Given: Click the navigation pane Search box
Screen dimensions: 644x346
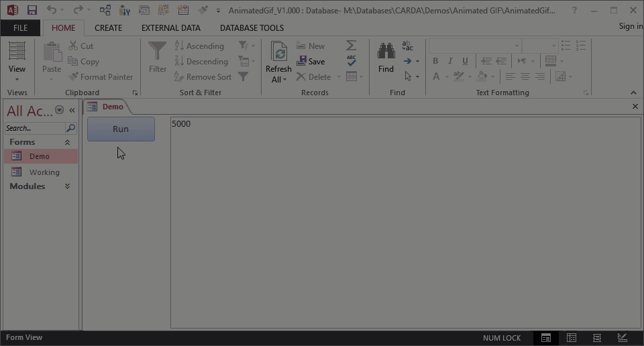Looking at the screenshot, I should 35,128.
